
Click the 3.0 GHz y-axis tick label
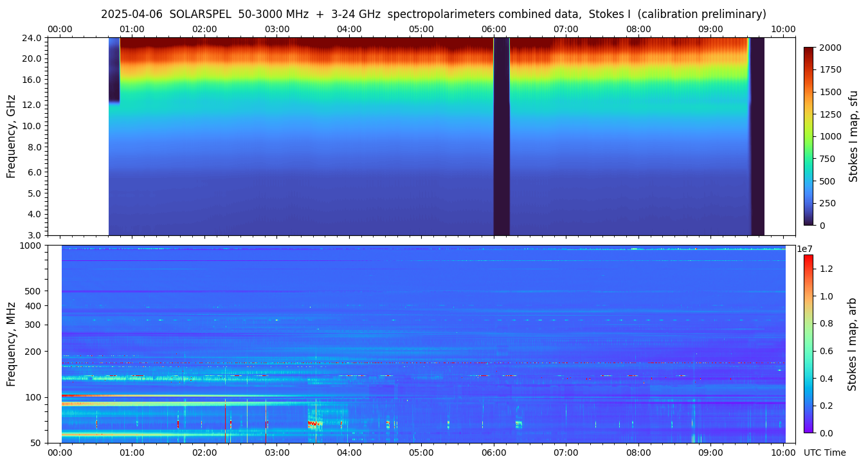coord(35,235)
